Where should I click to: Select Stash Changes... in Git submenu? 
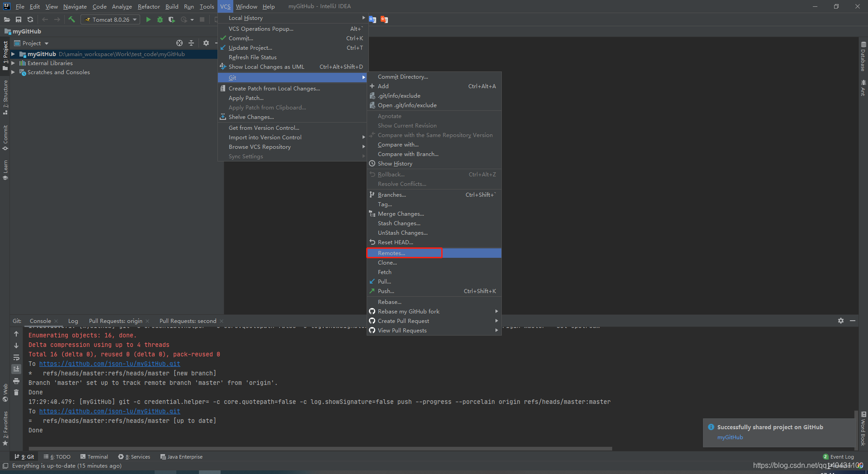tap(434, 223)
